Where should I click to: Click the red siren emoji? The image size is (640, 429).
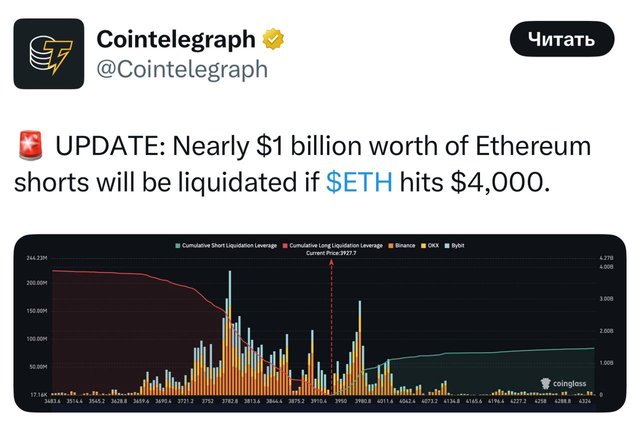click(31, 145)
